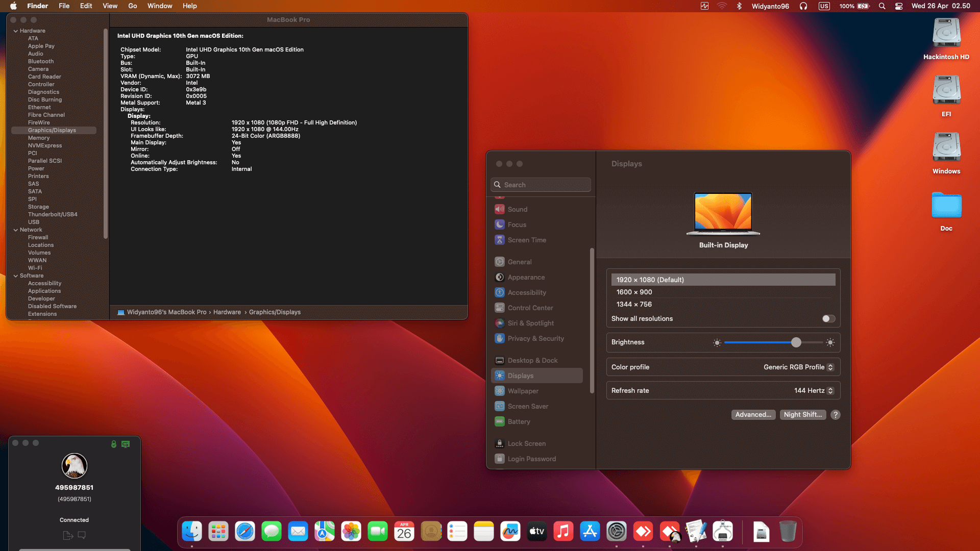Open the Edit menu
Screen dimensions: 980x551
(x=86, y=6)
